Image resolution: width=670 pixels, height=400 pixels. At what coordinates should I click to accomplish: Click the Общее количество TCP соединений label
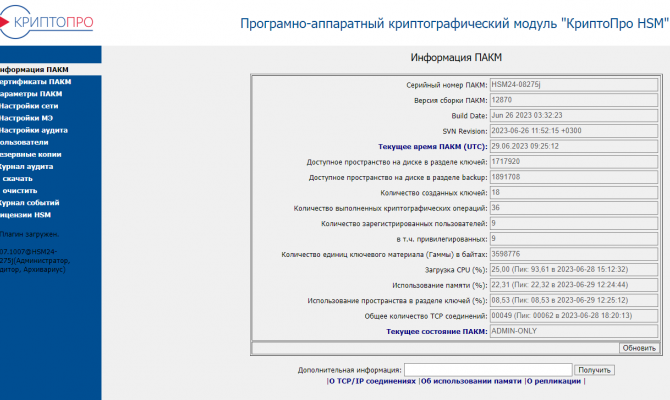pyautogui.click(x=426, y=316)
